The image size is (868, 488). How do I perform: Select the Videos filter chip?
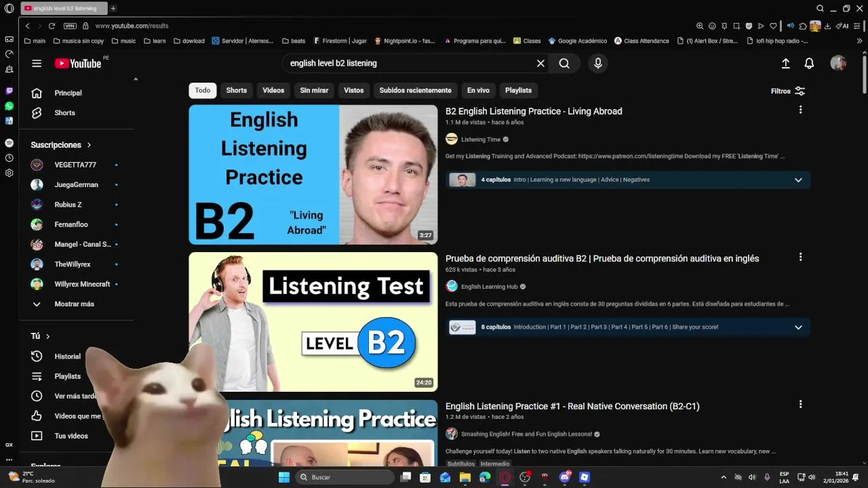tap(273, 90)
